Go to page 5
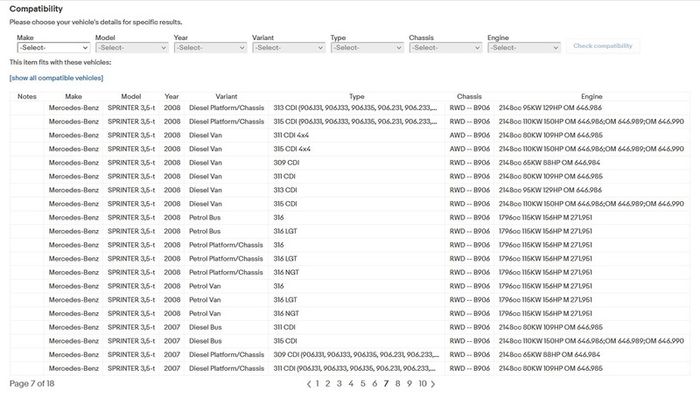This screenshot has width=700, height=397. (362, 384)
